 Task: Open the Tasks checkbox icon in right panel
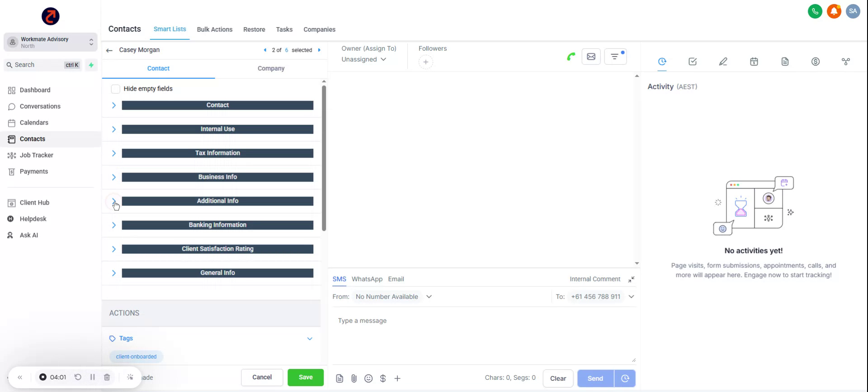(x=693, y=62)
